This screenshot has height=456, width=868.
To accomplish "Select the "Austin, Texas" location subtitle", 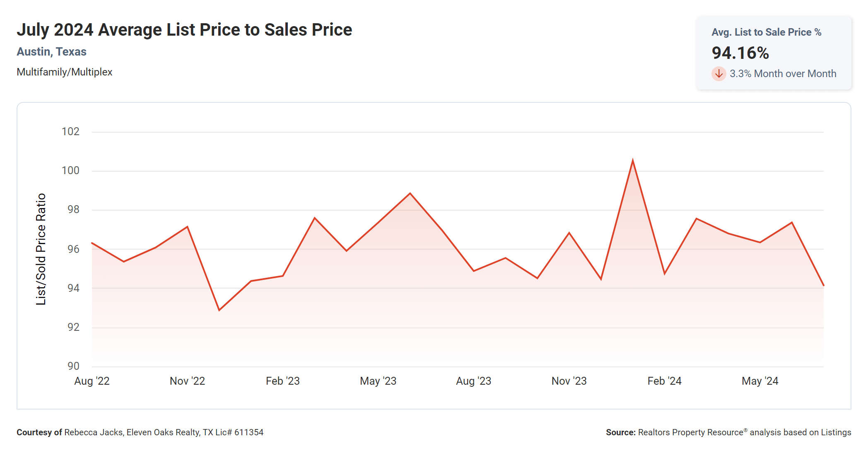I will click(52, 52).
